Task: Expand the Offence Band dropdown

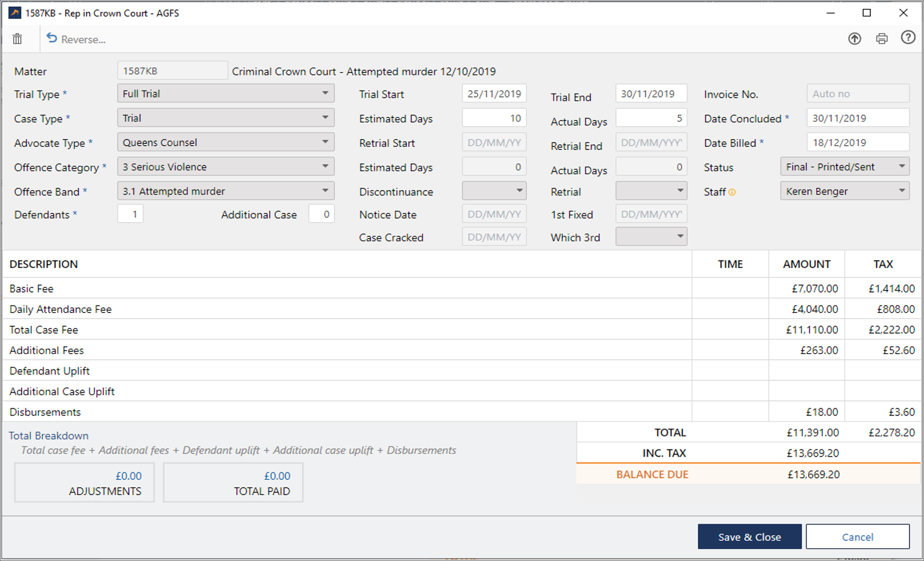Action: (325, 191)
